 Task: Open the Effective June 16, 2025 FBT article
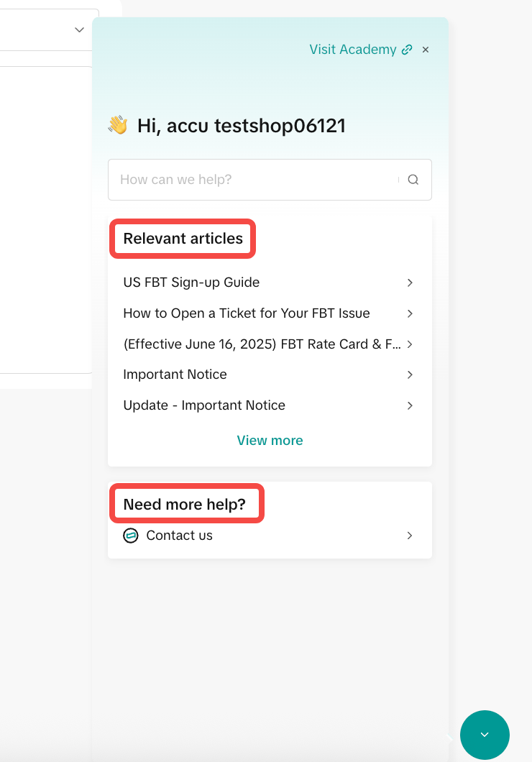(x=262, y=344)
